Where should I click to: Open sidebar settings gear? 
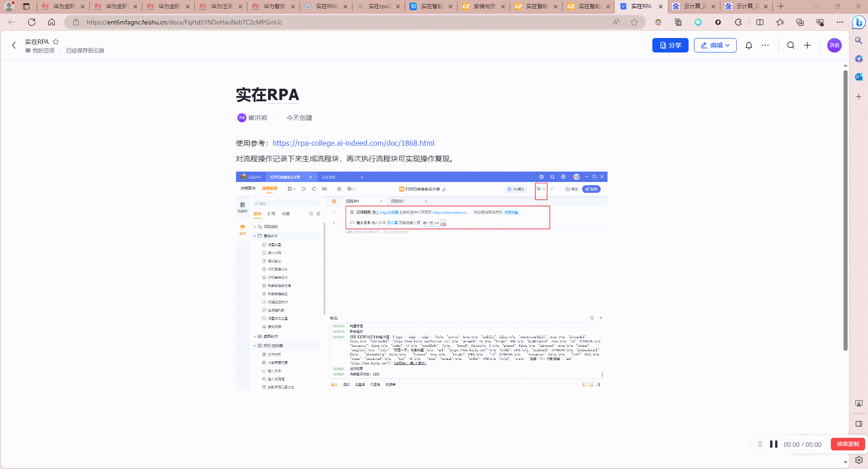tap(858, 460)
